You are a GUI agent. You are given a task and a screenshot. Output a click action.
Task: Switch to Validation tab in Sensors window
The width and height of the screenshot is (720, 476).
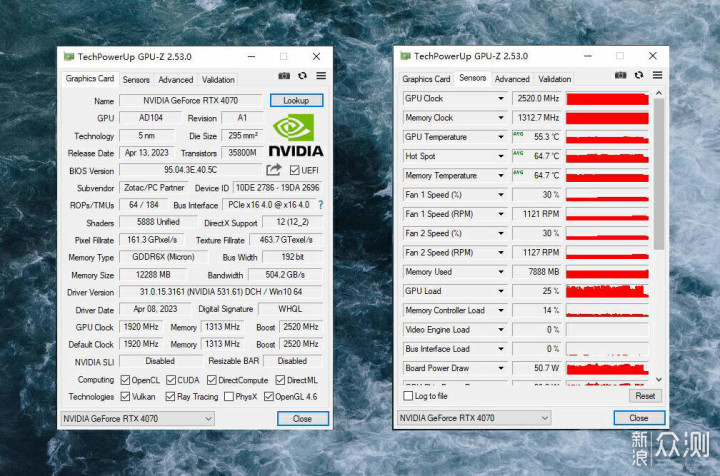(x=555, y=79)
